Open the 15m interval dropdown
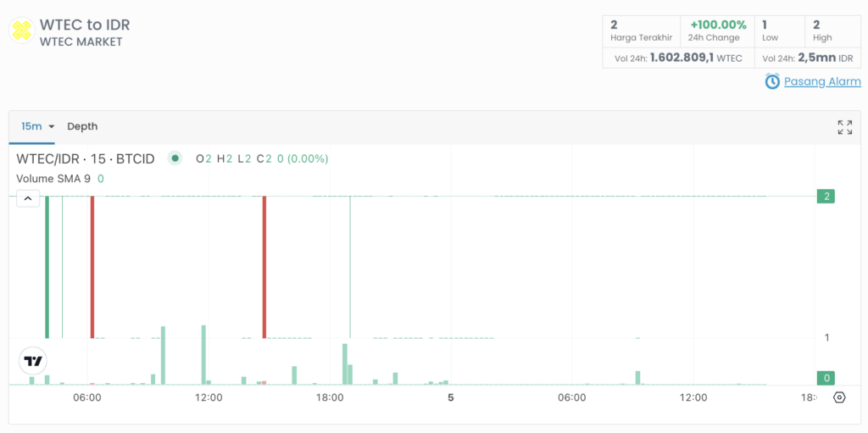This screenshot has height=433, width=868. pos(37,126)
